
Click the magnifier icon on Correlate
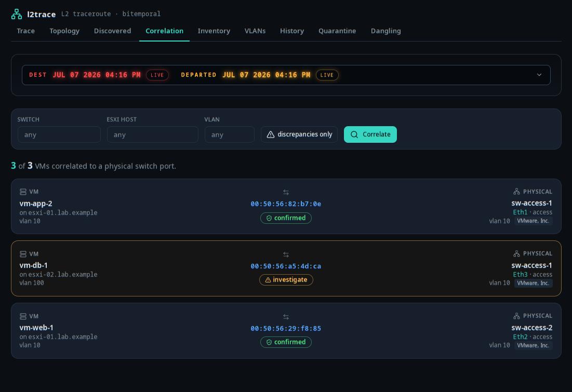(x=354, y=134)
